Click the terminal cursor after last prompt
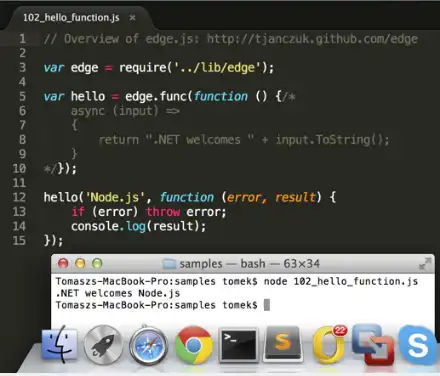Image resolution: width=440 pixels, height=376 pixels. [x=267, y=305]
